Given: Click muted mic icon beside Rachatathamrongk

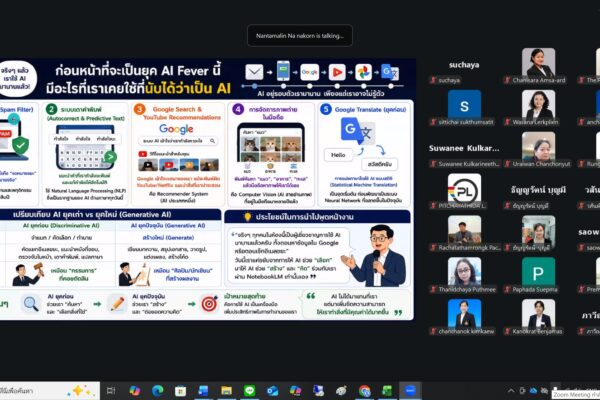Looking at the screenshot, I should (x=433, y=248).
